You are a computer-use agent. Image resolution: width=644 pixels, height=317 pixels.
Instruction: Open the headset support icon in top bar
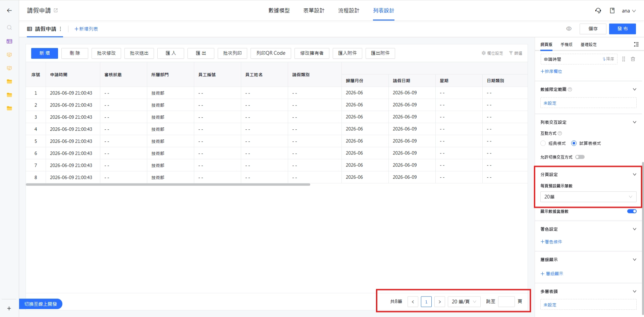(x=598, y=11)
